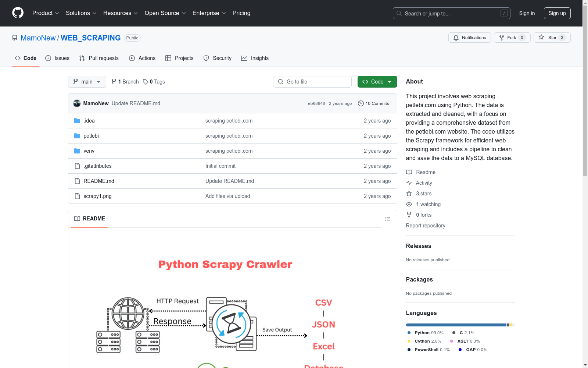The width and height of the screenshot is (588, 368).
Task: Expand the Open Source menu
Action: pos(165,13)
